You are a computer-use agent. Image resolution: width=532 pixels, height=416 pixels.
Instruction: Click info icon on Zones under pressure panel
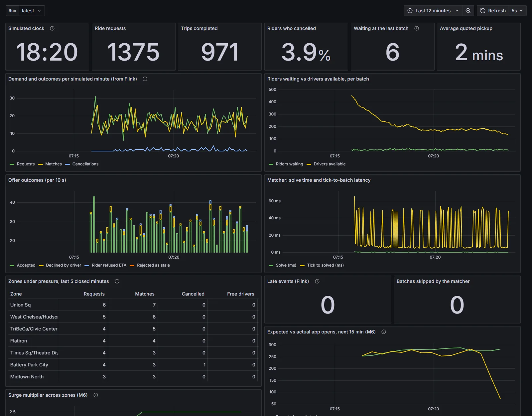click(x=117, y=281)
